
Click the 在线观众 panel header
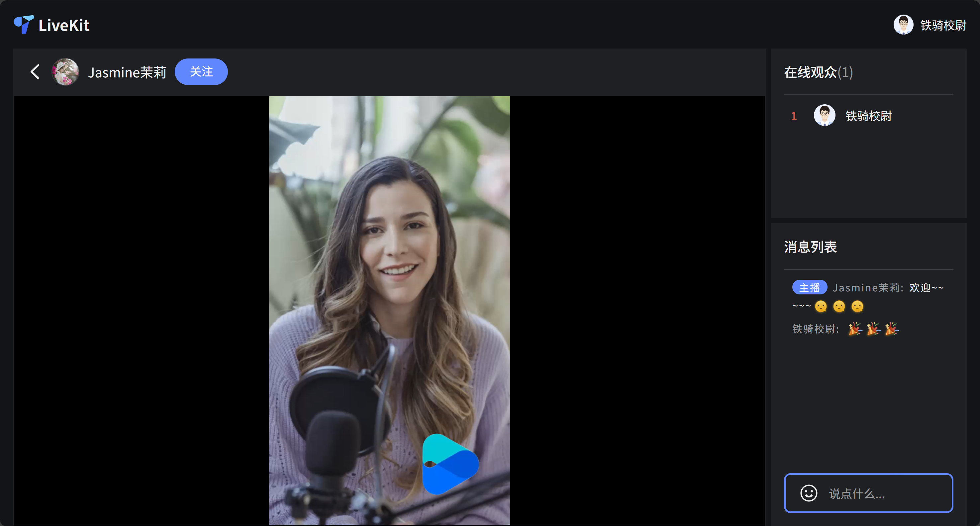click(818, 72)
